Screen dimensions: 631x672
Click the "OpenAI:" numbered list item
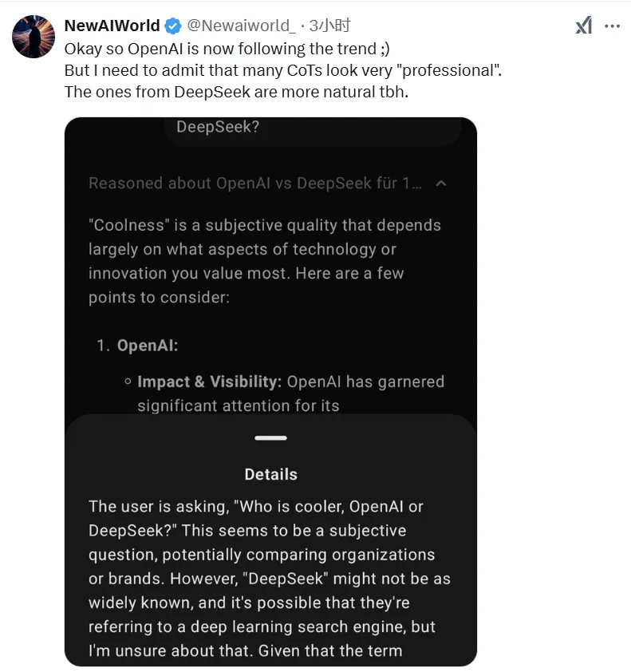point(148,346)
